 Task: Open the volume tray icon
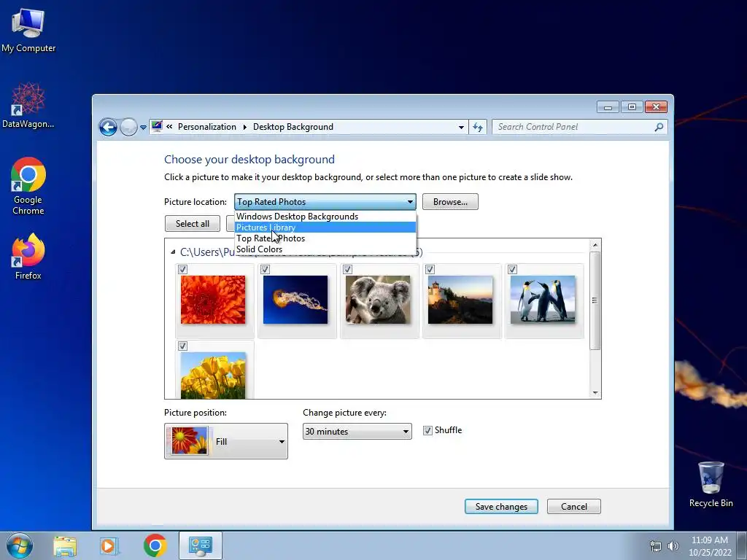pos(673,546)
